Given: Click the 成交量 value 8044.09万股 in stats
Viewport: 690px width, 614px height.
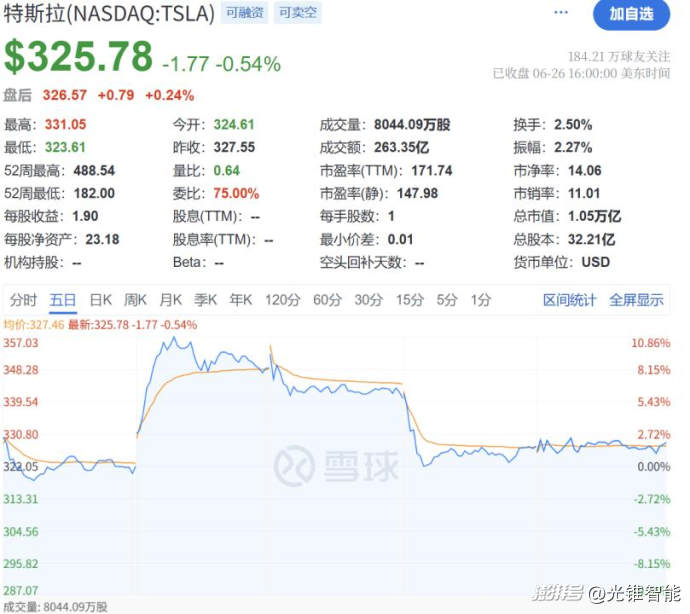Looking at the screenshot, I should point(412,125).
